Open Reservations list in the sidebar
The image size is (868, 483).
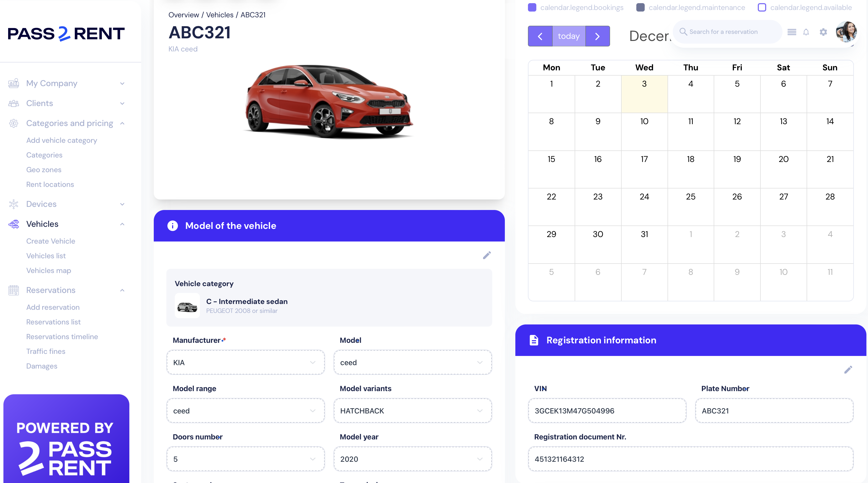[x=53, y=322]
